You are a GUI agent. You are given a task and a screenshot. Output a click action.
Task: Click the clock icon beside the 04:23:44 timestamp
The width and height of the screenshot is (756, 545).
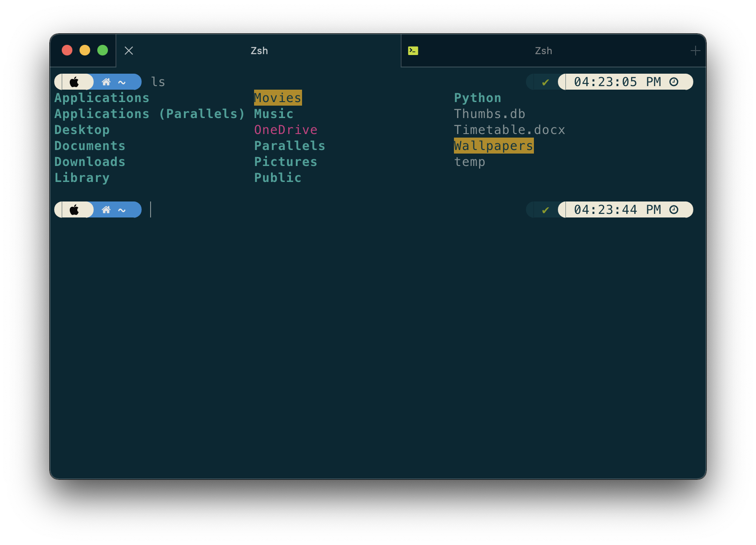(674, 209)
